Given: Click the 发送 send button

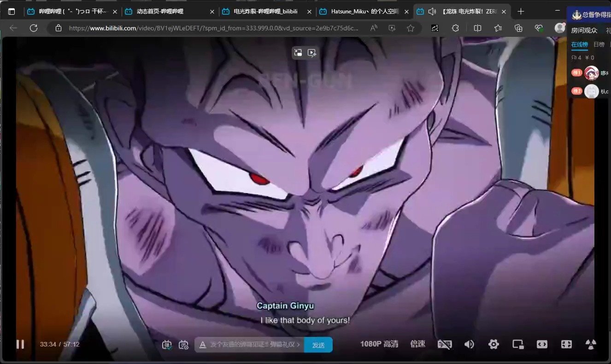Looking at the screenshot, I should [x=318, y=345].
